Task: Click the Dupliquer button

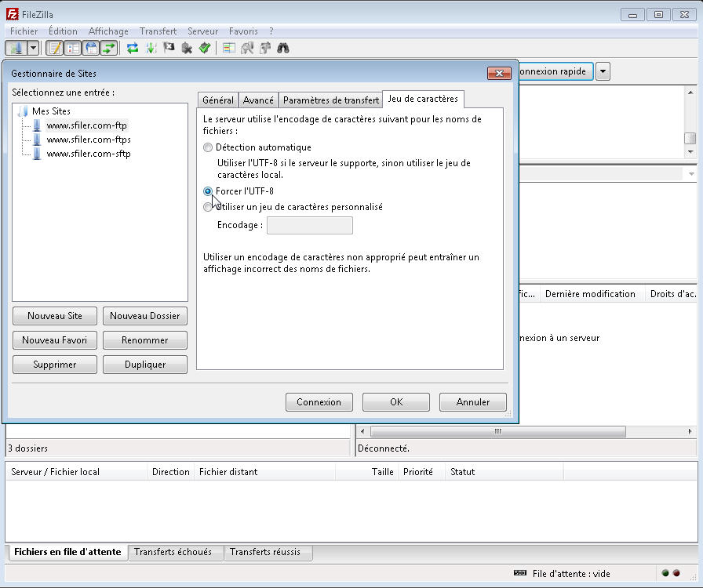Action: click(x=145, y=365)
